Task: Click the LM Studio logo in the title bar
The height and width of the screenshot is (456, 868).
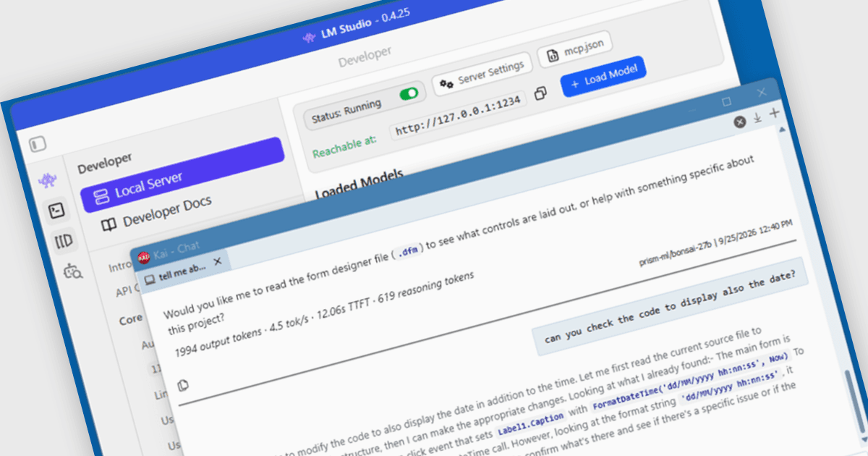Action: tap(309, 38)
